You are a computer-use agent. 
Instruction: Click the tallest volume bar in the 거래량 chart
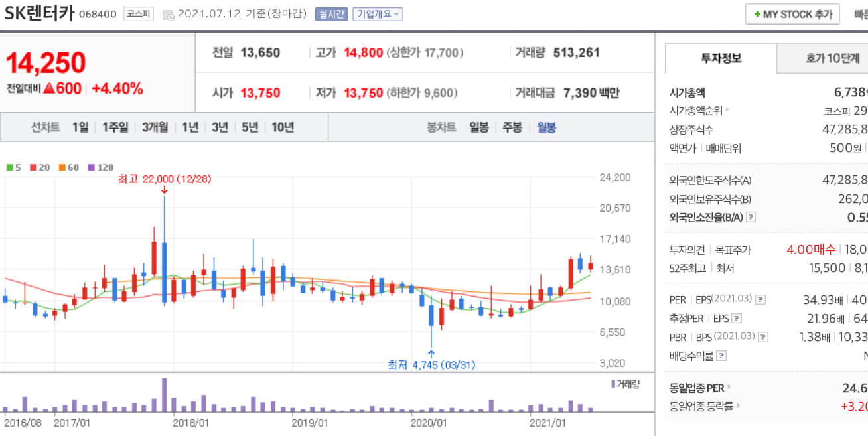[164, 395]
